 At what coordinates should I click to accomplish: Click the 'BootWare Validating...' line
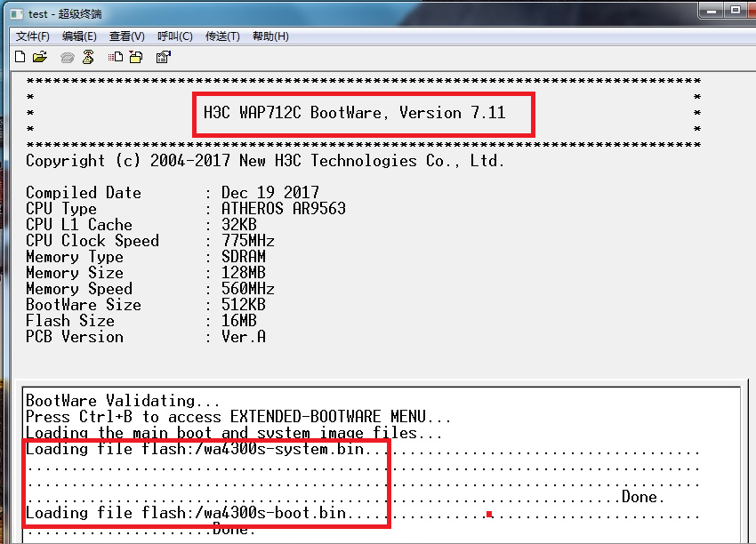[123, 400]
